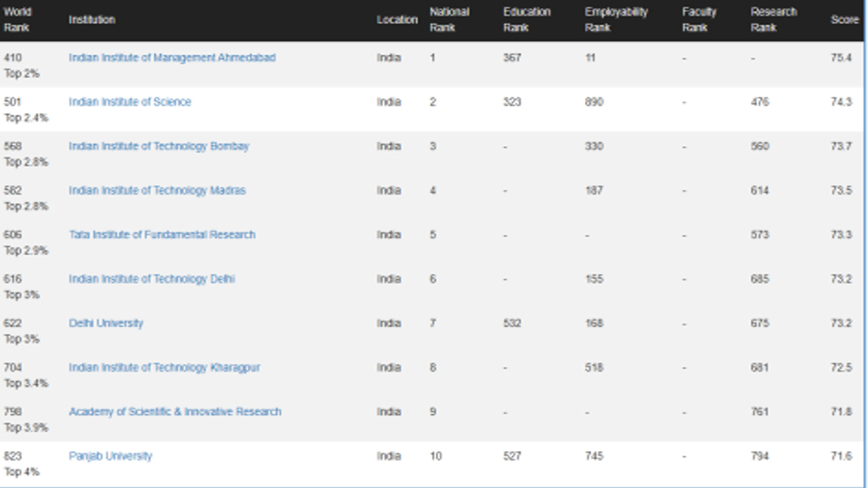Select education rank 367 cell
Image resolution: width=868 pixels, height=488 pixels.
tap(512, 58)
